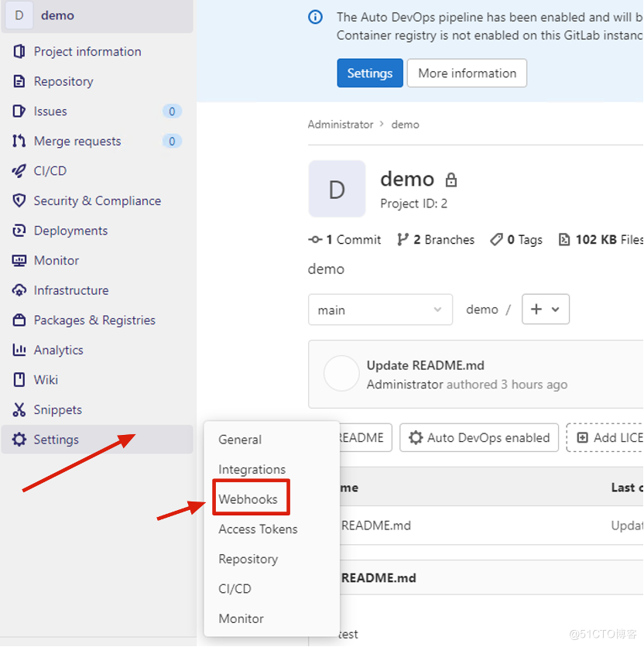Open the 2 Branches link
644x647 pixels.
tap(436, 239)
